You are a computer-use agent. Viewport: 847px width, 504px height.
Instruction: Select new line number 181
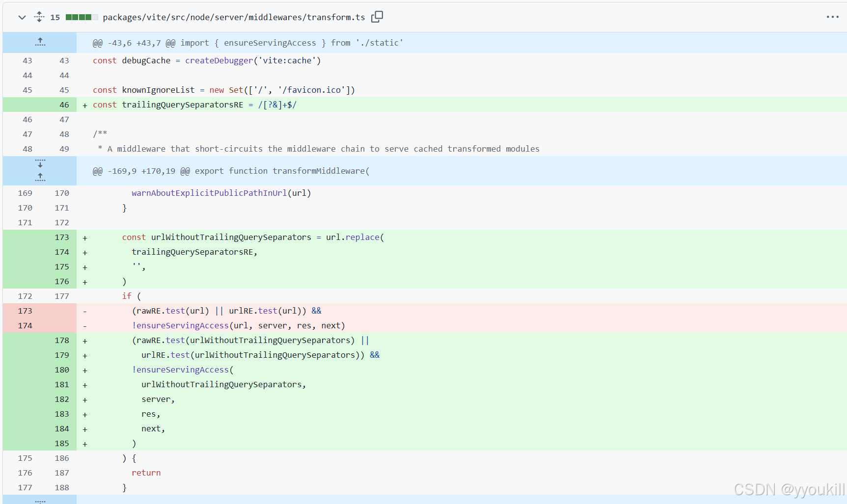(61, 384)
